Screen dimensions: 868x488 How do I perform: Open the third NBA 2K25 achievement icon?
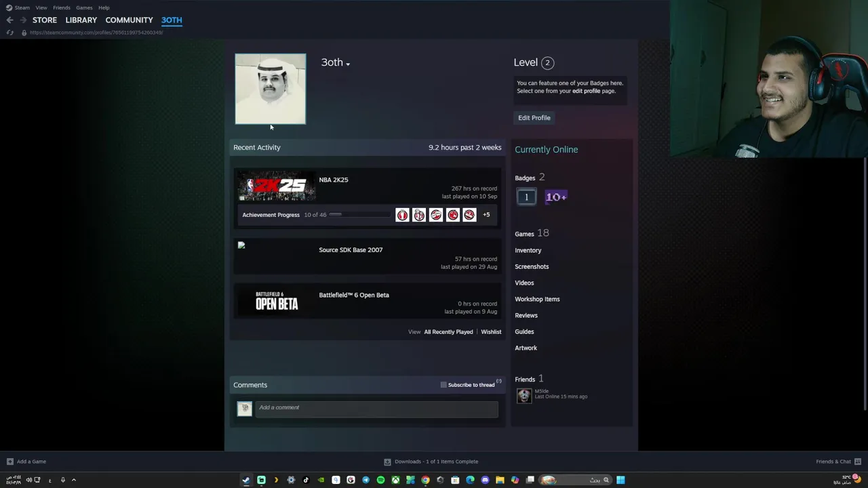coord(435,215)
